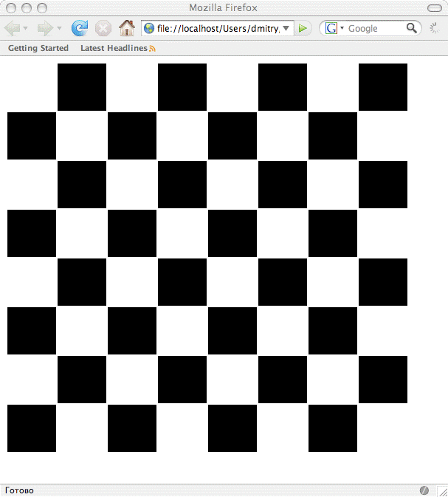Screen dimensions: 448x497
Task: Click the toolbar toggle pill button
Action: click(x=435, y=8)
